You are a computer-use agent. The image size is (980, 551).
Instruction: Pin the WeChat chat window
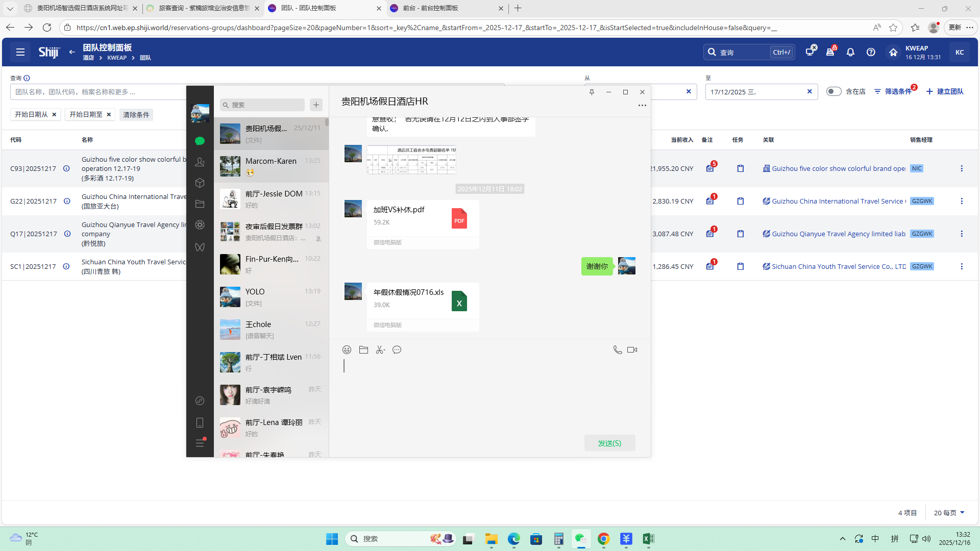[592, 92]
